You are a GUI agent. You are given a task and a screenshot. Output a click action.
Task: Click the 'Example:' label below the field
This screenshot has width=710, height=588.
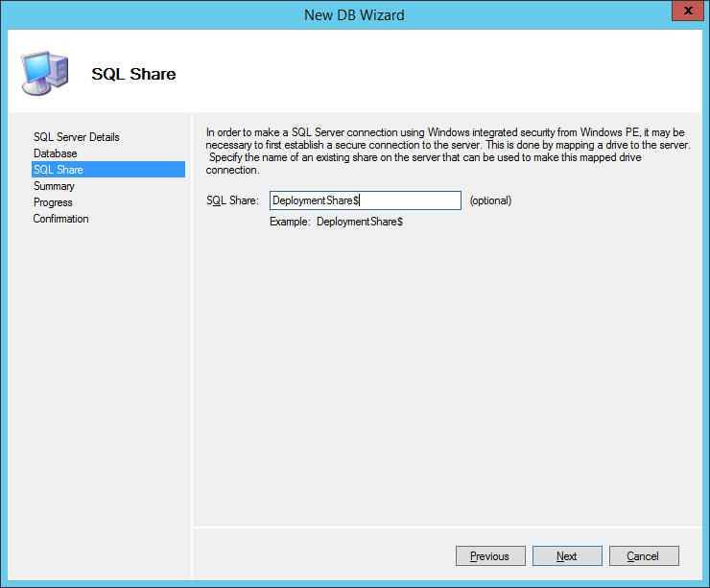coord(290,222)
